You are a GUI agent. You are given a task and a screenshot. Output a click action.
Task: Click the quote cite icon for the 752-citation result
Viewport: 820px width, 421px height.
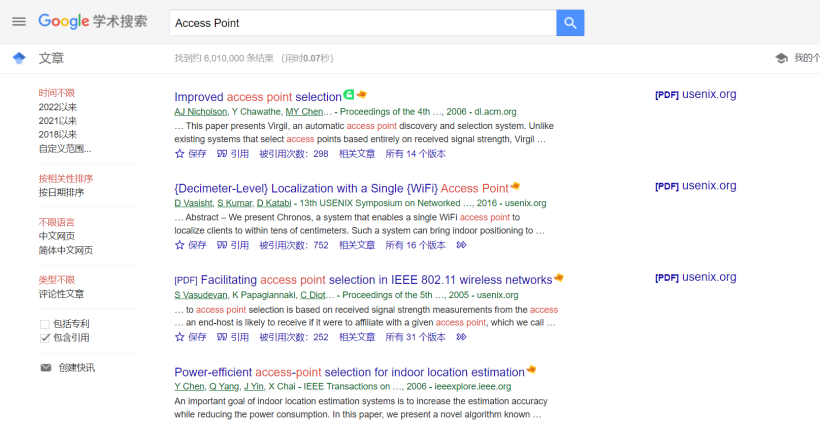222,245
